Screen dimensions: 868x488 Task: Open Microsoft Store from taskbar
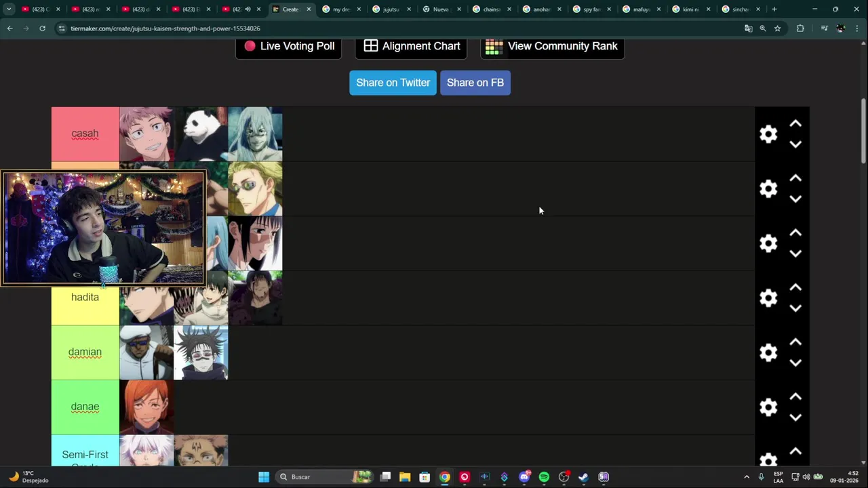(425, 477)
